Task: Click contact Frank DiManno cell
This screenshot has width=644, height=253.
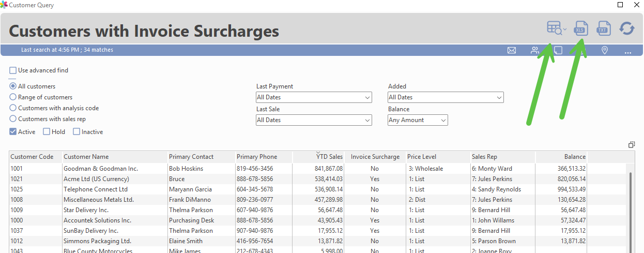Action: click(201, 200)
